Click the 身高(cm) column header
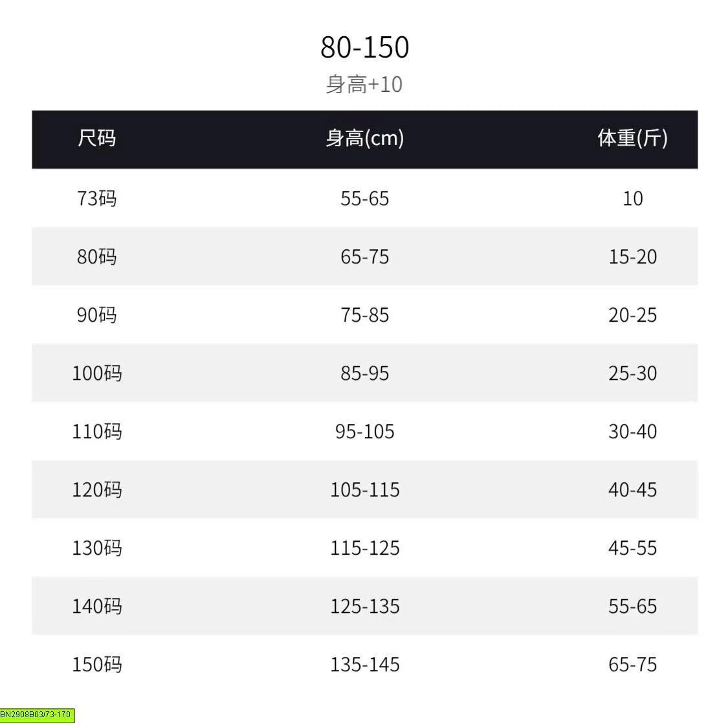The width and height of the screenshot is (728, 723). tap(364, 139)
